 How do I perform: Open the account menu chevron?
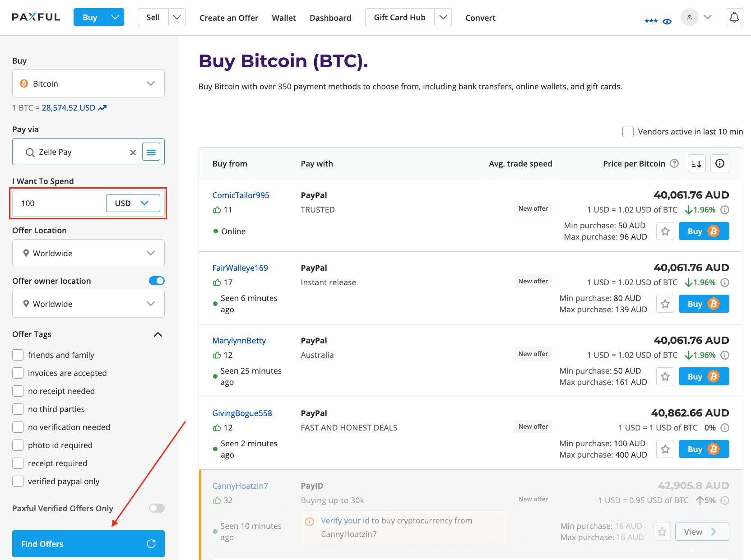[708, 17]
